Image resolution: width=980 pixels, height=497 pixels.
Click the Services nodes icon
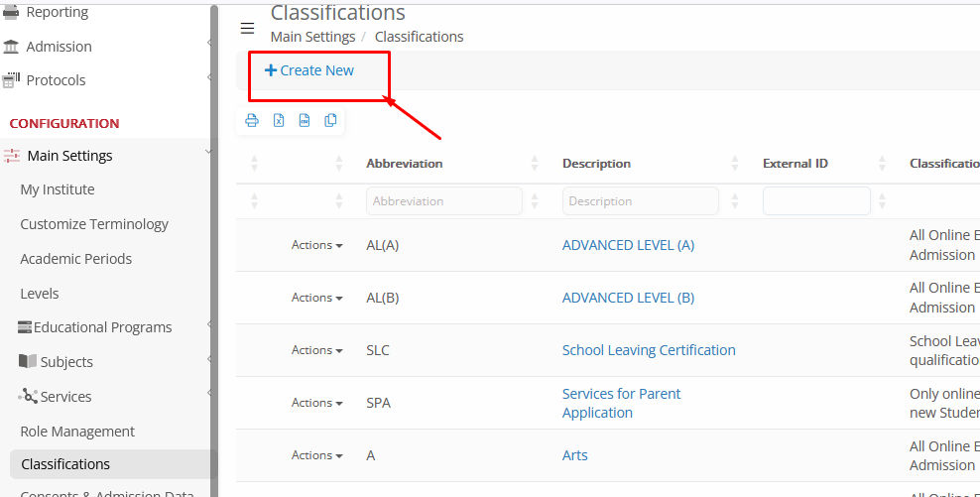tap(28, 396)
